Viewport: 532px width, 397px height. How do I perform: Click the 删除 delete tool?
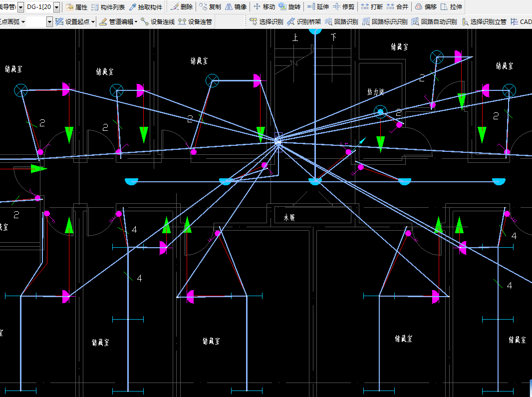click(182, 7)
